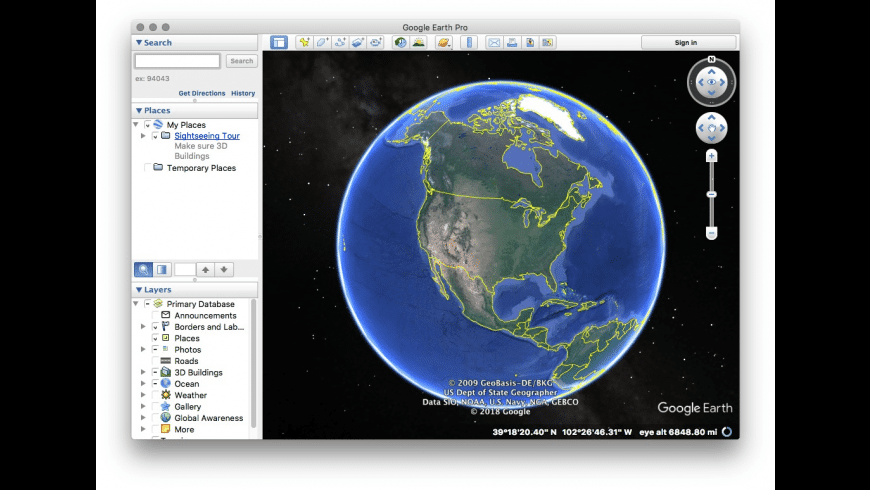Toggle the sunlight across landscape icon

418,42
